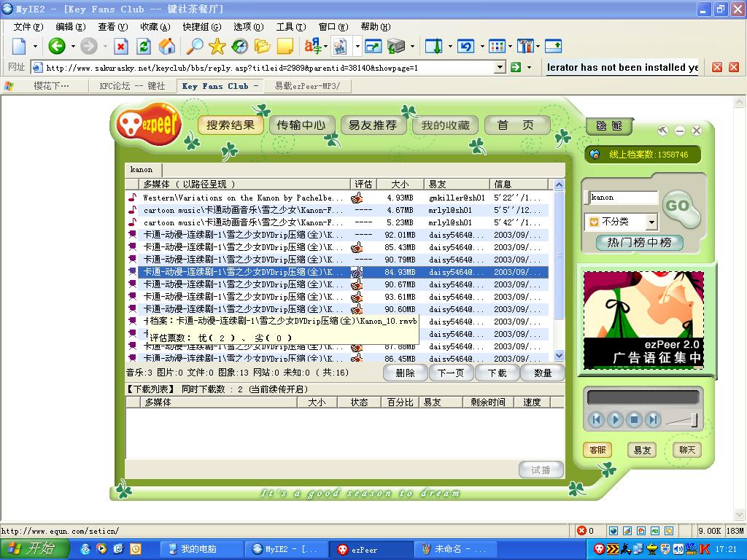Click the 验证 button
The image size is (747, 560).
(609, 125)
